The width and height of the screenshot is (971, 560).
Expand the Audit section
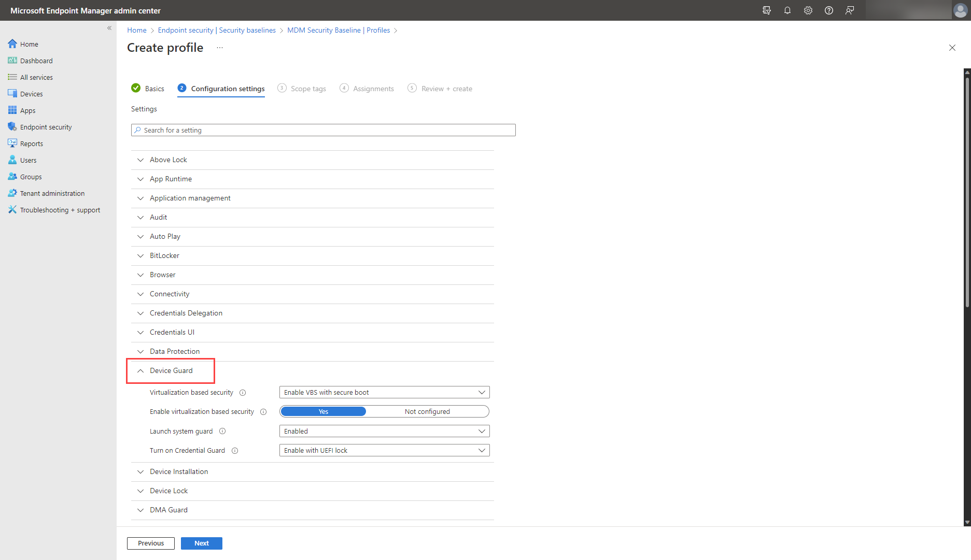313,217
